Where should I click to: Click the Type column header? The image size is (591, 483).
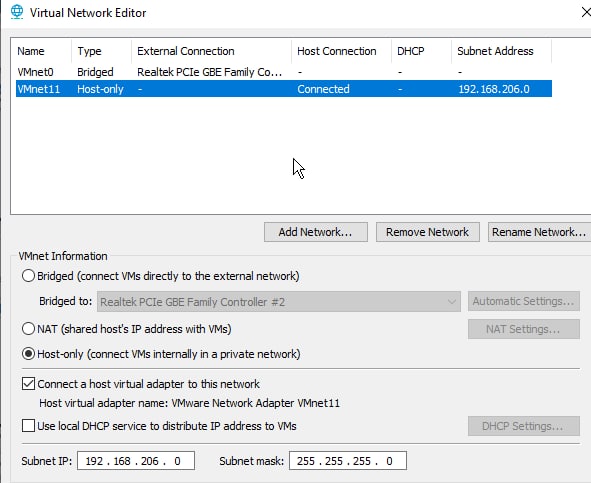(101, 51)
